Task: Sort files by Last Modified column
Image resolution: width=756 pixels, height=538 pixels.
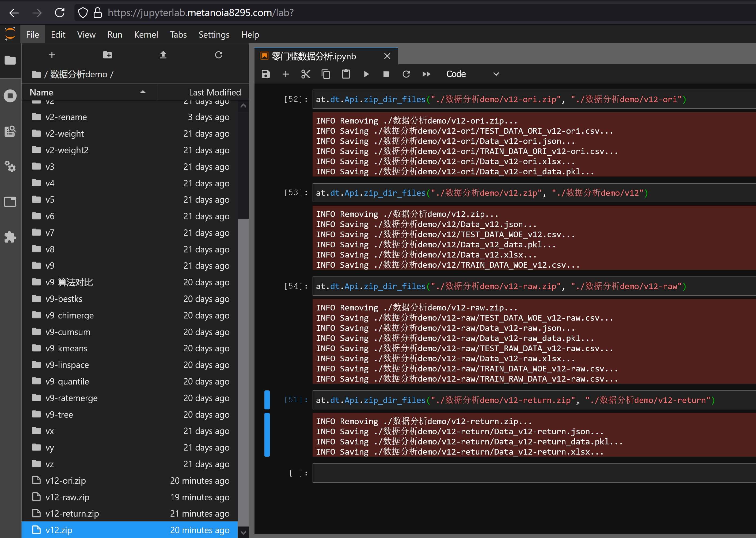Action: click(x=215, y=92)
